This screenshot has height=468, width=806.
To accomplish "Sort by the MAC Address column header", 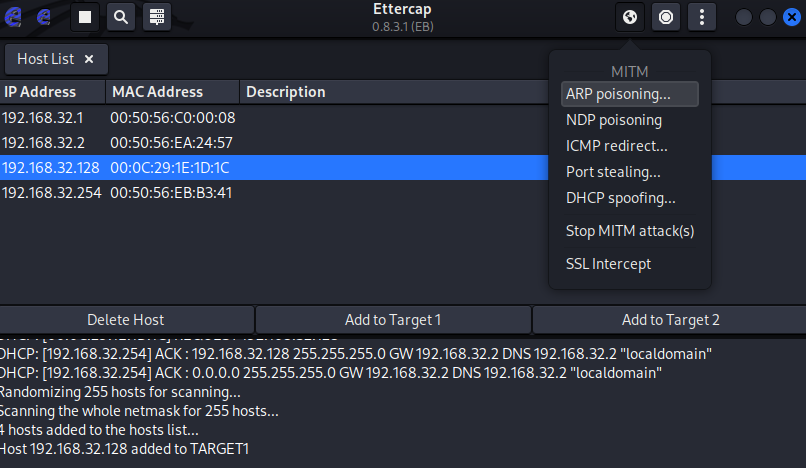I will pos(172,92).
